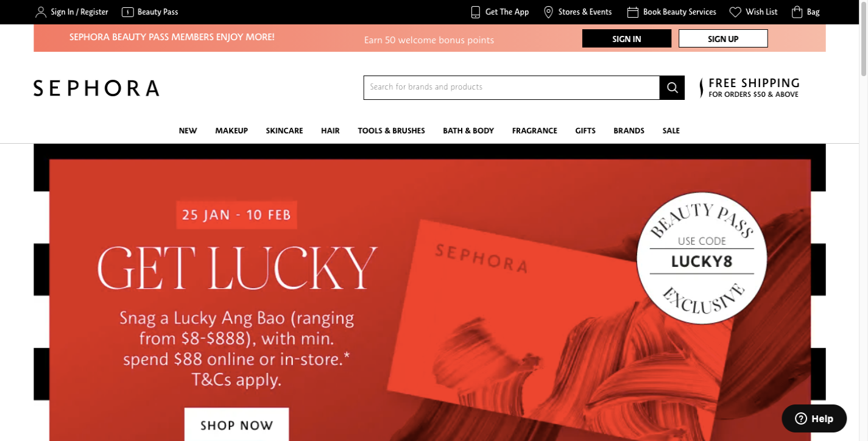Open the Help chat widget
The width and height of the screenshot is (868, 441).
coord(814,418)
